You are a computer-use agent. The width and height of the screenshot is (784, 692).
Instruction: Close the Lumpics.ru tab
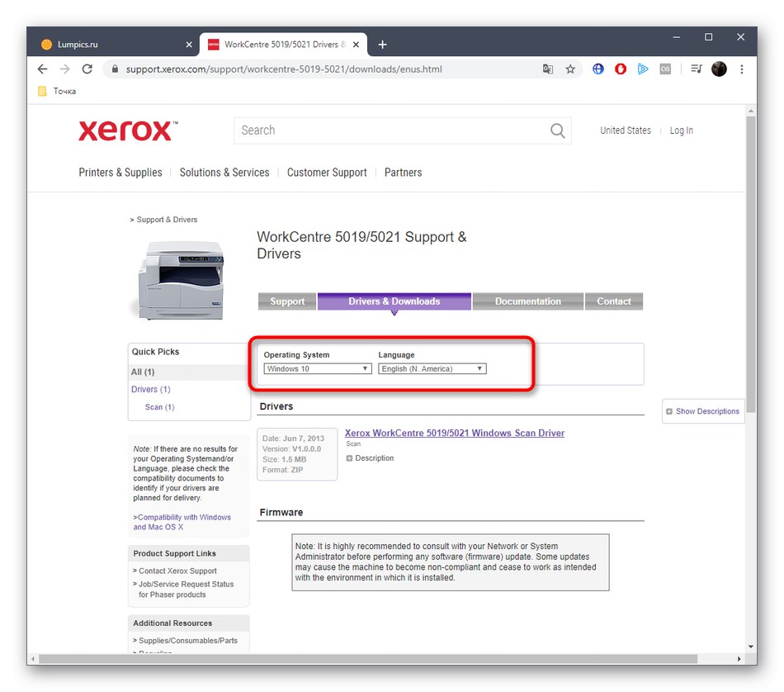189,45
